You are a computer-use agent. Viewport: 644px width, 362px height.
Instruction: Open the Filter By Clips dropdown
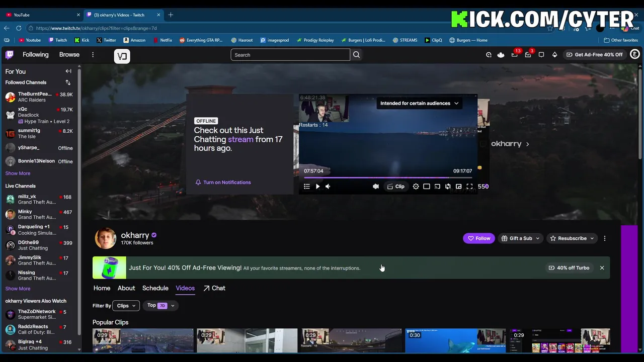tap(126, 306)
